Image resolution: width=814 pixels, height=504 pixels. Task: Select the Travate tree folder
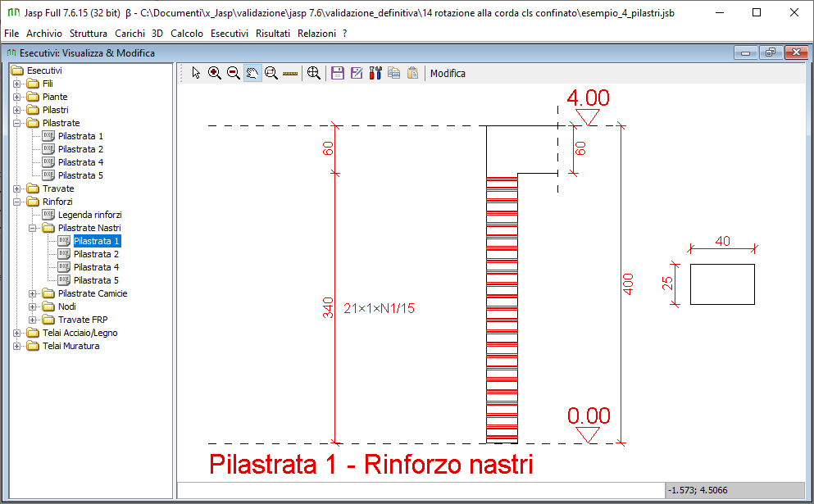58,188
